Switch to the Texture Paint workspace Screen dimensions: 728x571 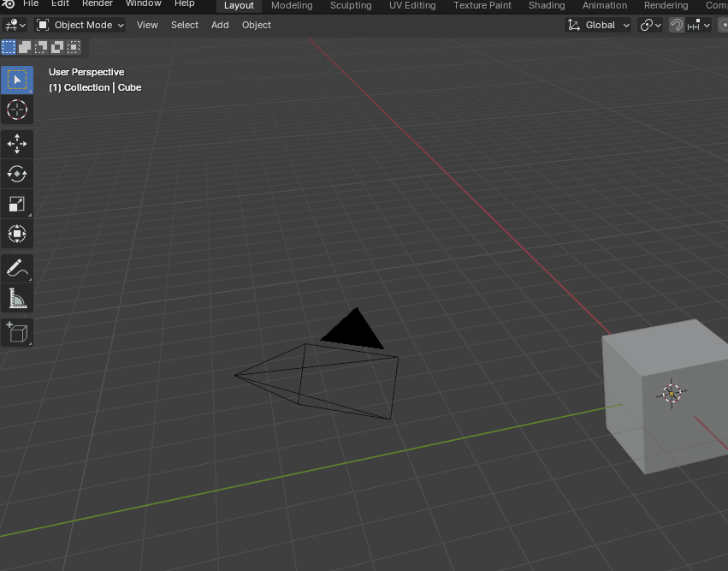click(x=482, y=6)
